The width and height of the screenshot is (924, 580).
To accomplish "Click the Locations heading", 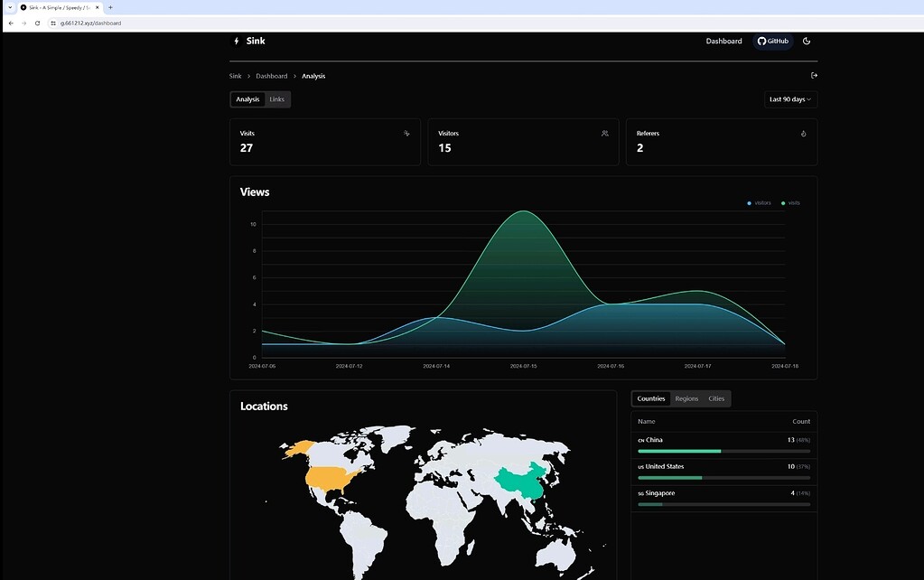I will coord(264,407).
